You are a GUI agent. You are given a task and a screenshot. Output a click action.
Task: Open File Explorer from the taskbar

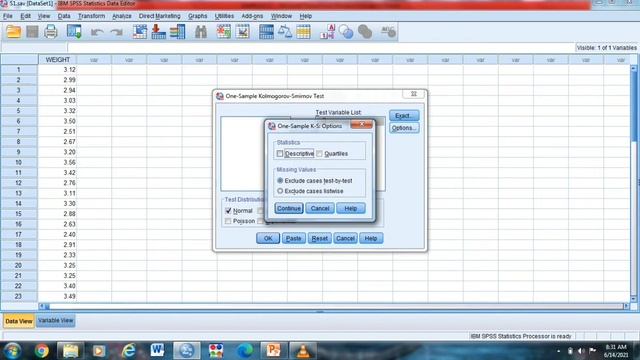[x=70, y=351]
